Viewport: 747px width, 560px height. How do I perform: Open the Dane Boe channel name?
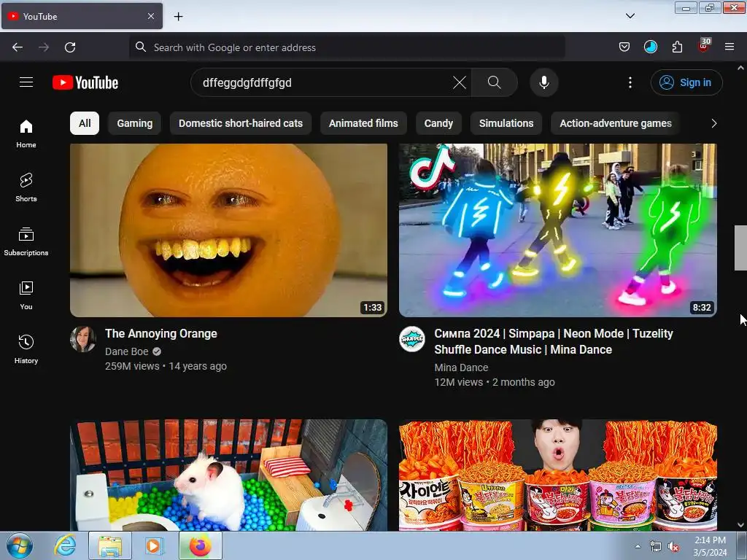[x=127, y=351]
